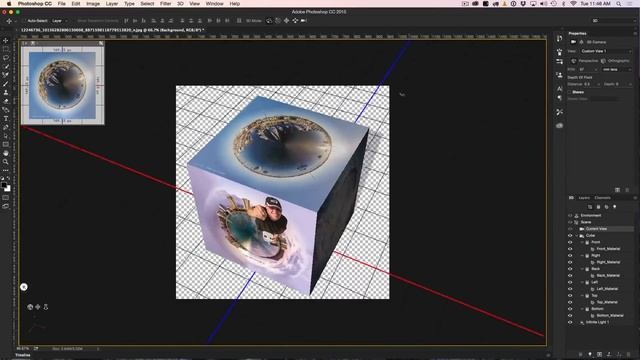Viewport: 640px width, 360px height.
Task: Click the dolly widget in canvas lower left
Action: [x=46, y=307]
